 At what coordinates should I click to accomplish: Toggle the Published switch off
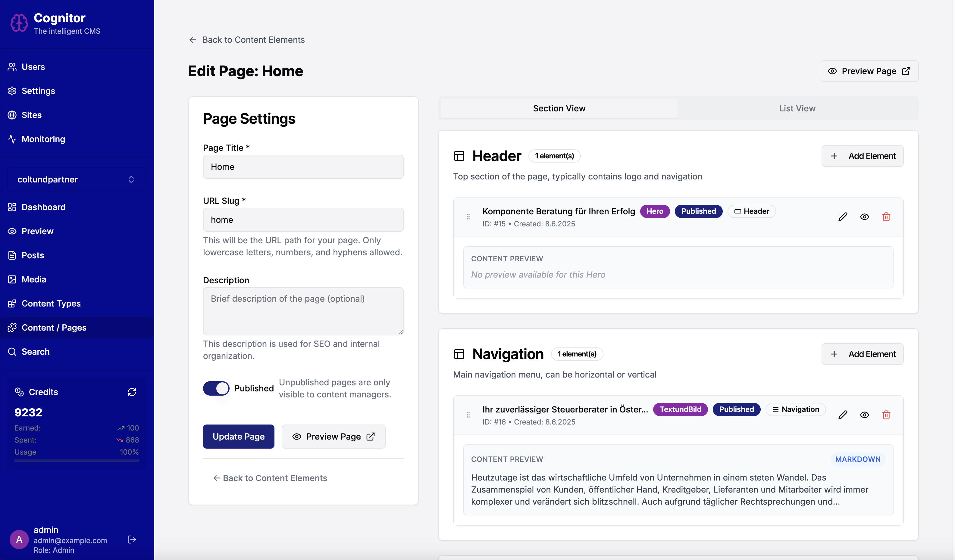tap(216, 388)
